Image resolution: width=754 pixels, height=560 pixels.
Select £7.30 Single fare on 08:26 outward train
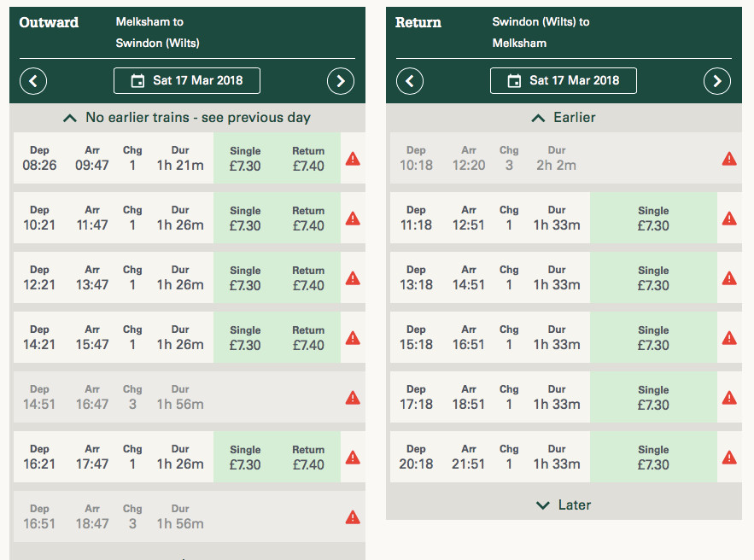245,159
